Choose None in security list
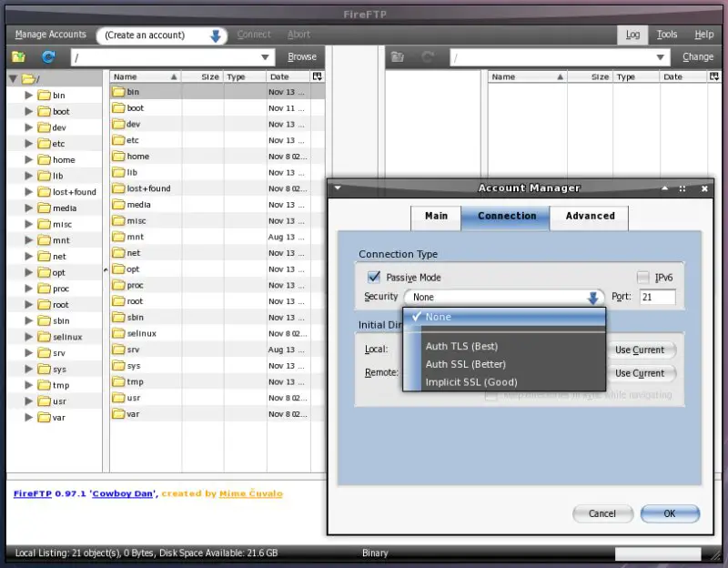Viewport: 728px width, 568px height. pos(504,317)
